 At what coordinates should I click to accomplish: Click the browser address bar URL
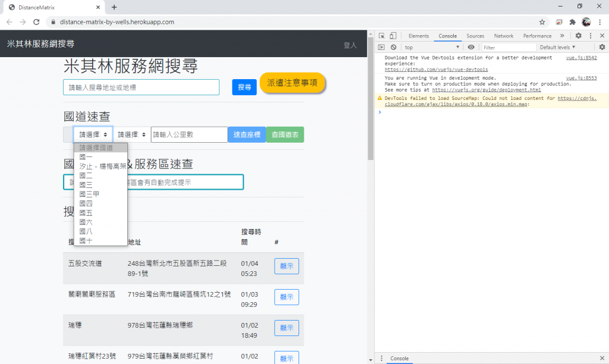(x=117, y=22)
